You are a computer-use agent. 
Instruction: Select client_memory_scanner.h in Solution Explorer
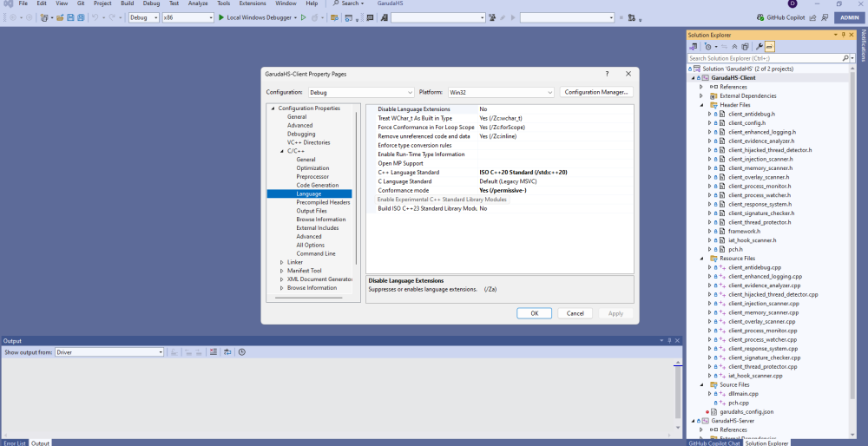click(x=760, y=167)
